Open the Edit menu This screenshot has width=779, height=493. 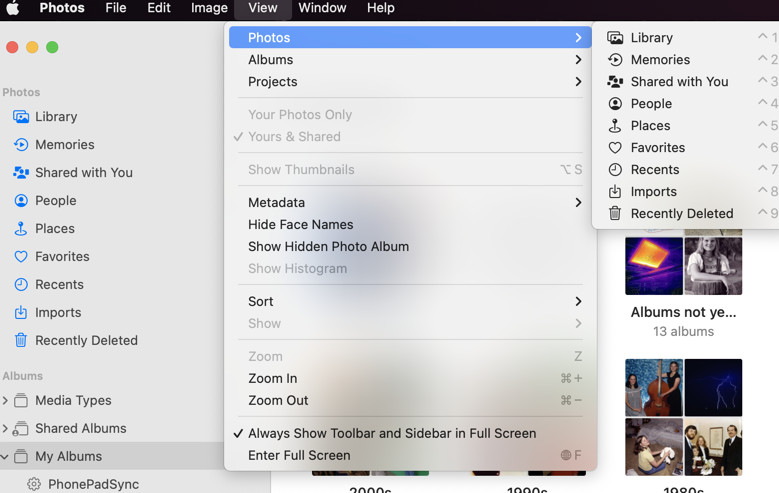point(159,8)
